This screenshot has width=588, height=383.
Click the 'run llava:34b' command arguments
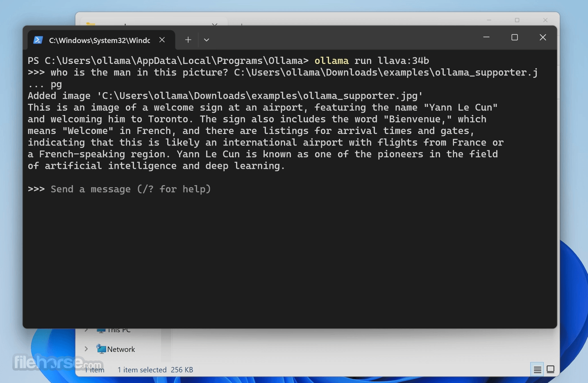click(x=392, y=61)
